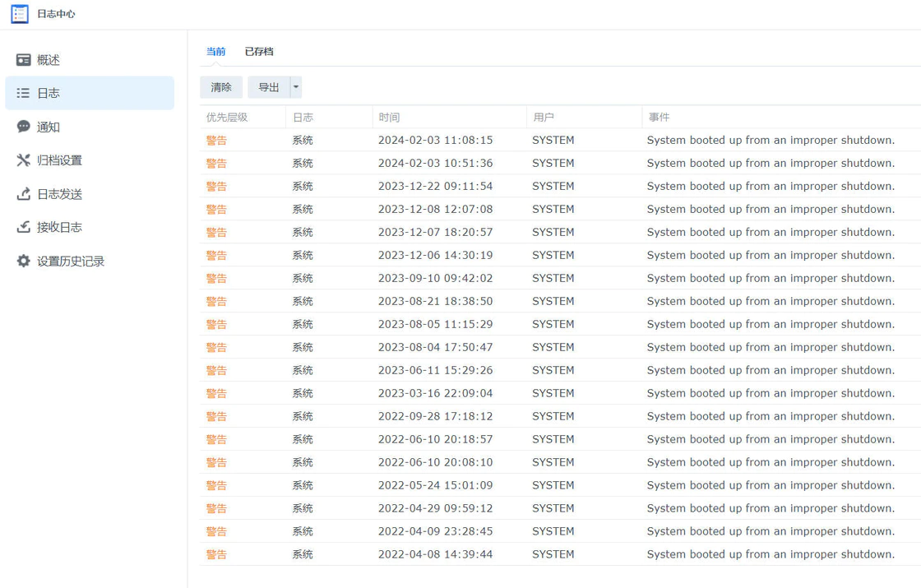Viewport: 921px width, 588px height.
Task: Click the 清除 button
Action: click(221, 87)
